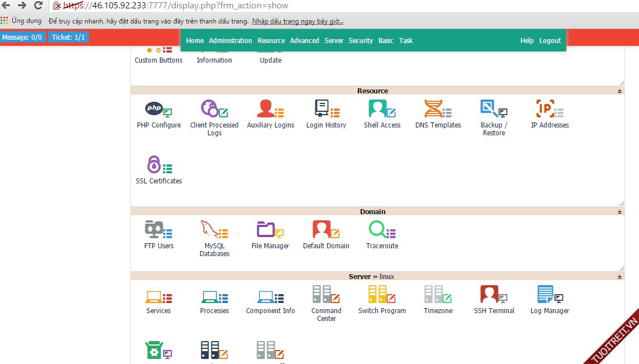Image resolution: width=639 pixels, height=364 pixels.
Task: Open the PHP Configure icon
Action: coord(159,109)
